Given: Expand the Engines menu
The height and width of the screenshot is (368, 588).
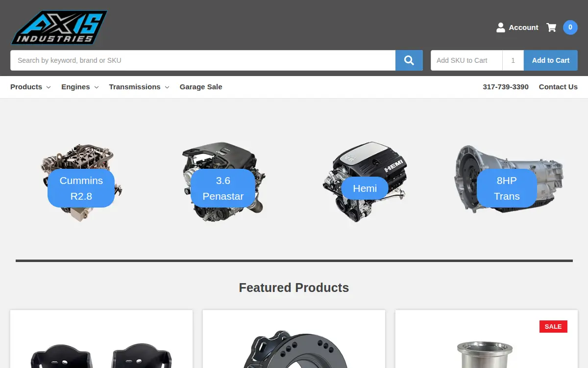Looking at the screenshot, I should pos(80,87).
